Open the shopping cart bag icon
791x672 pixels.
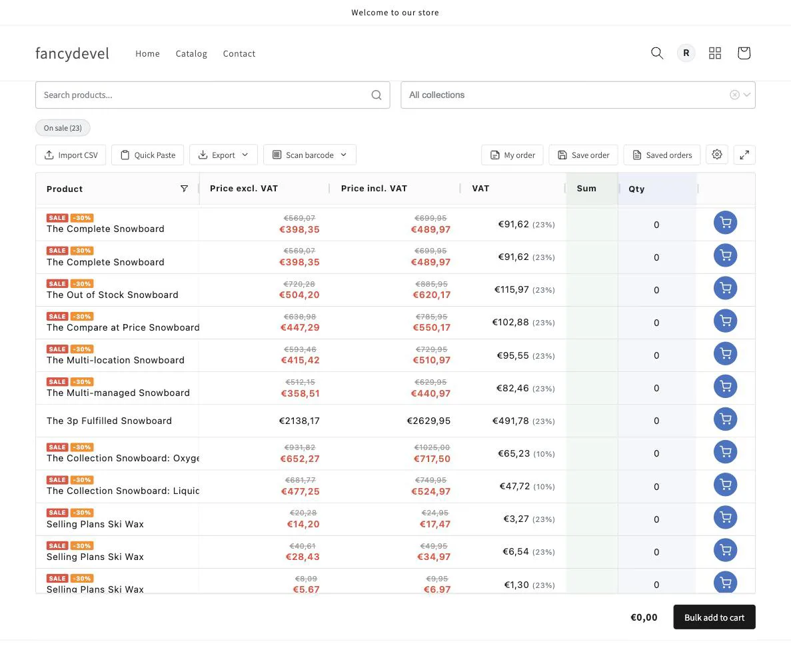tap(744, 53)
